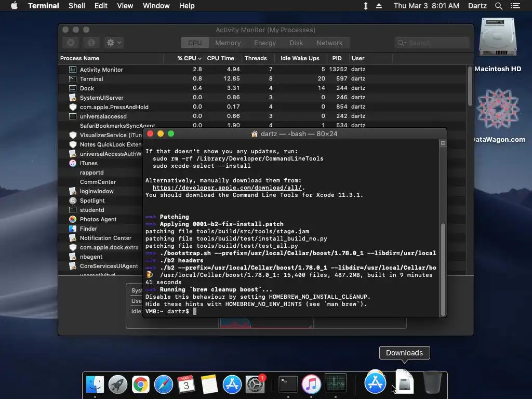Switch to the Energy tab
This screenshot has width=532, height=399.
(x=264, y=43)
